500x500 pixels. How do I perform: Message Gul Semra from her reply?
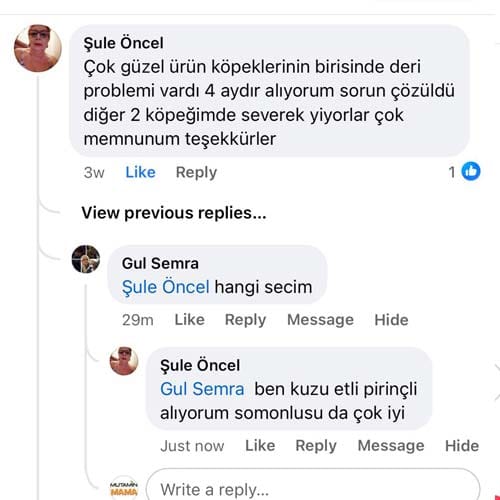coord(320,320)
